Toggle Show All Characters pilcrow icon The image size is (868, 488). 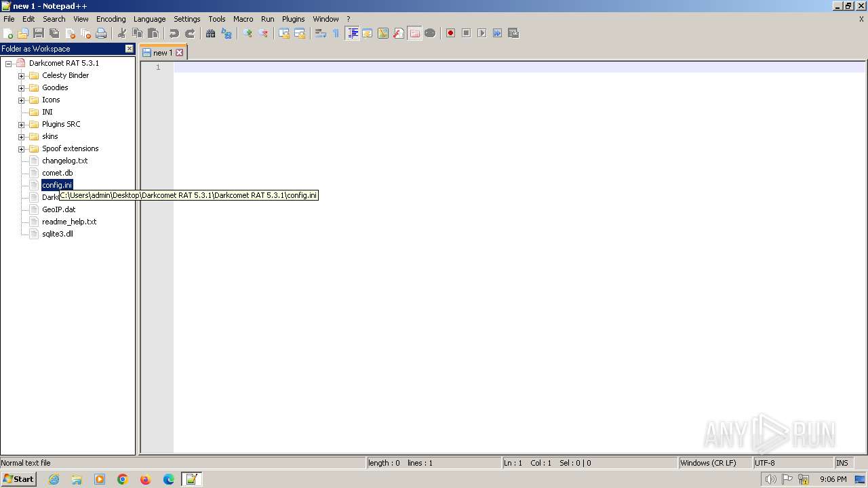coord(336,33)
